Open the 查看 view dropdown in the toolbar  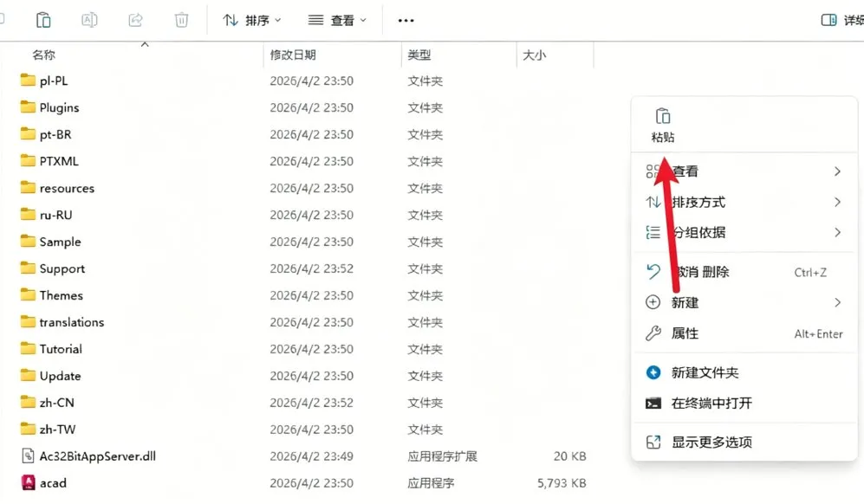point(337,21)
